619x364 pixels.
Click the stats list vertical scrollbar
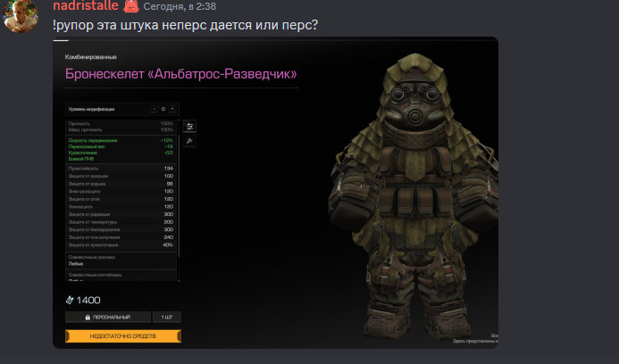point(179,196)
